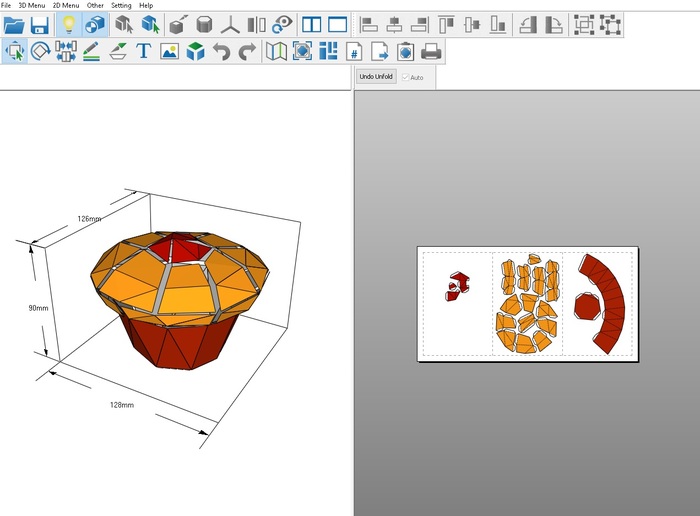Open the file with the folder icon

coord(14,24)
